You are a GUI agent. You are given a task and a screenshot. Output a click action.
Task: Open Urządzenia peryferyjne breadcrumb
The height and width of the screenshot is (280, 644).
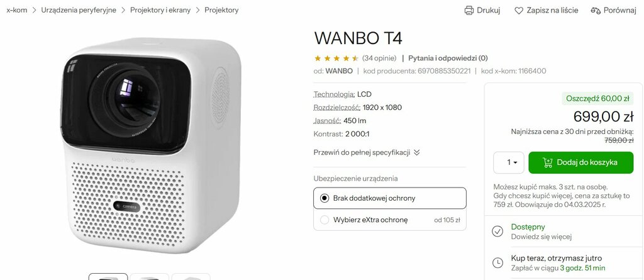coord(79,10)
